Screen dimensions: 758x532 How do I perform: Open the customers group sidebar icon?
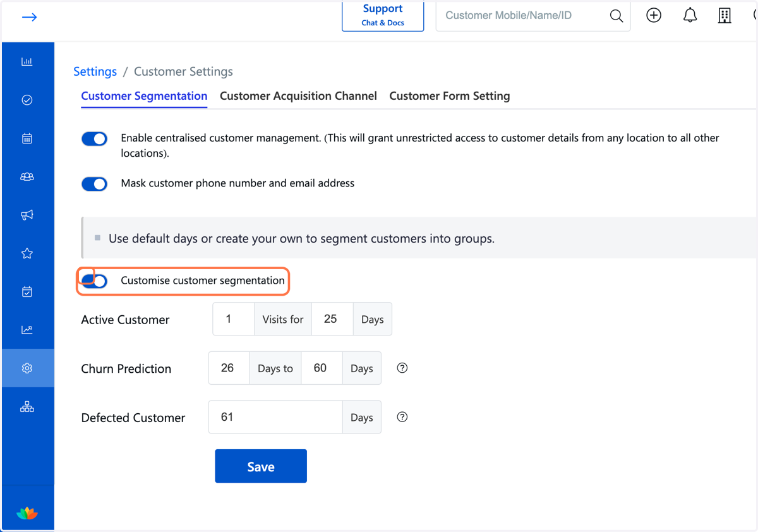point(27,177)
